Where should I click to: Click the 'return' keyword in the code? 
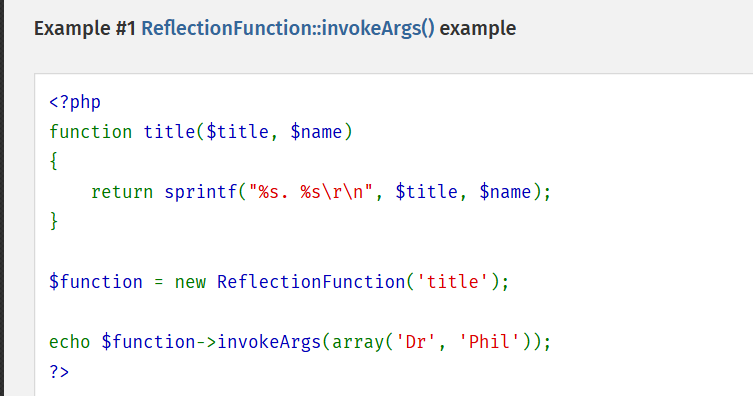point(122,192)
